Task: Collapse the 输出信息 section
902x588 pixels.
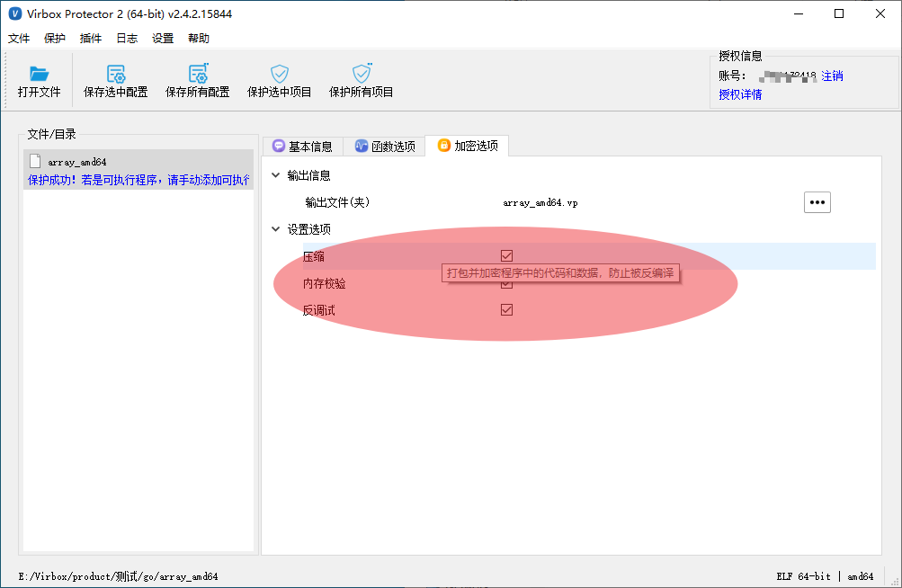Action: pyautogui.click(x=275, y=175)
